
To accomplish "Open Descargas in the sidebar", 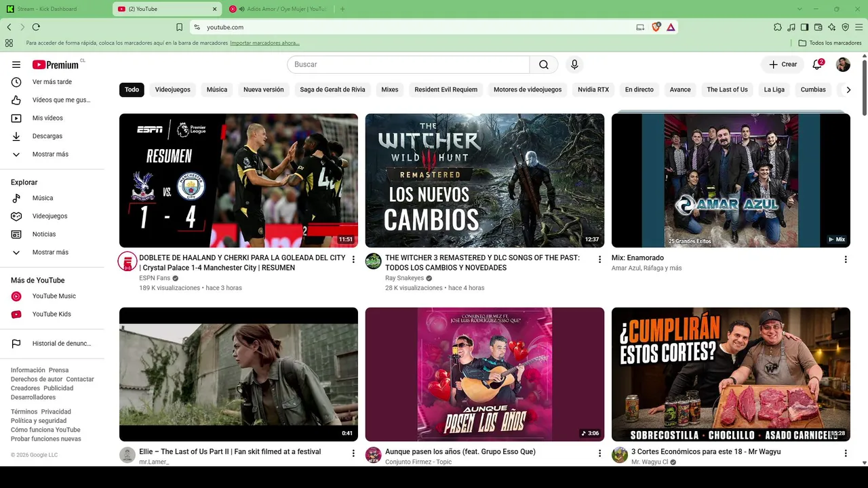I will pyautogui.click(x=53, y=136).
